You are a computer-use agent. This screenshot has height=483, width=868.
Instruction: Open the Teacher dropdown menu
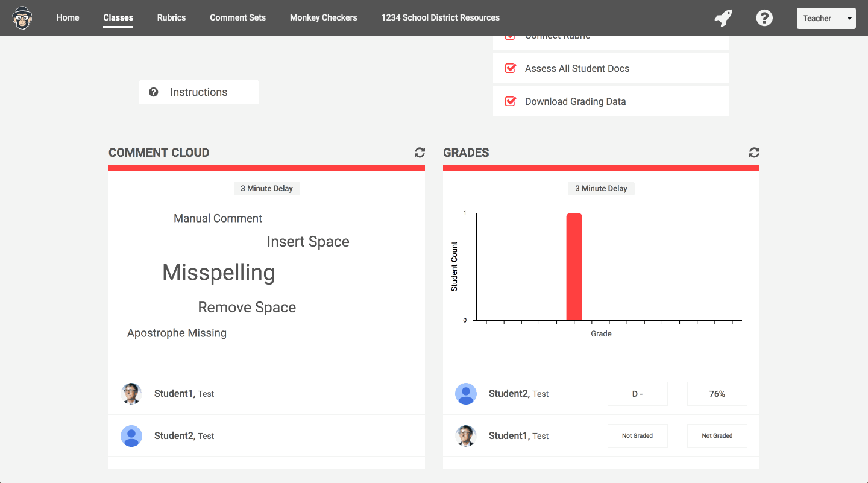826,18
